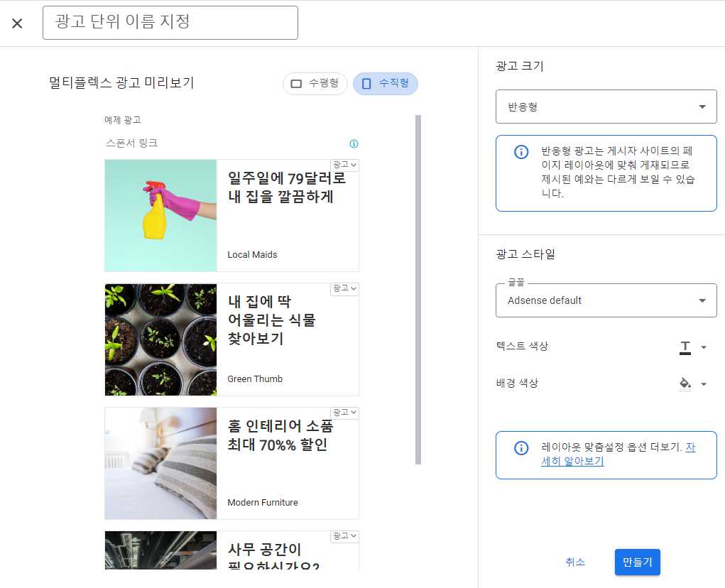Image resolution: width=725 pixels, height=588 pixels.
Task: Click the info icon in the layout options notice
Action: coord(521,447)
